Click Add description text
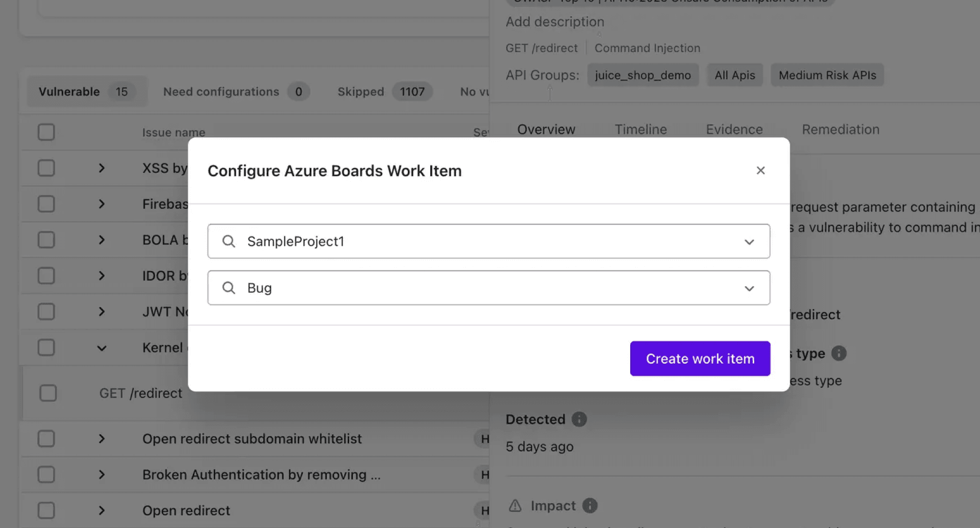 click(555, 22)
